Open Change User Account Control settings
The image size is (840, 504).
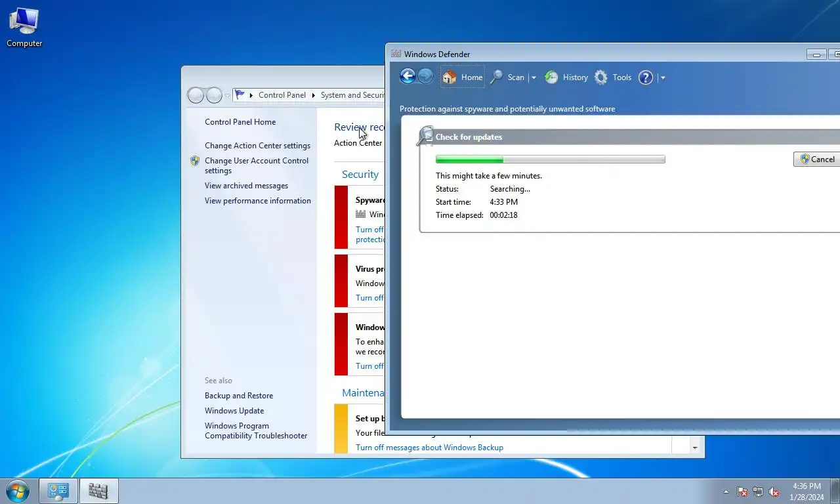(x=257, y=165)
